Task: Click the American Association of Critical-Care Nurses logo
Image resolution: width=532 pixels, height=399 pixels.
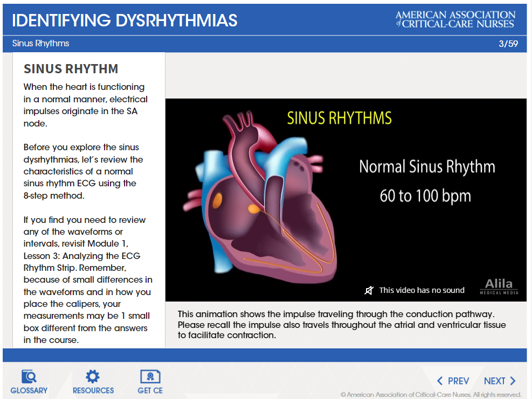Action: 455,19
